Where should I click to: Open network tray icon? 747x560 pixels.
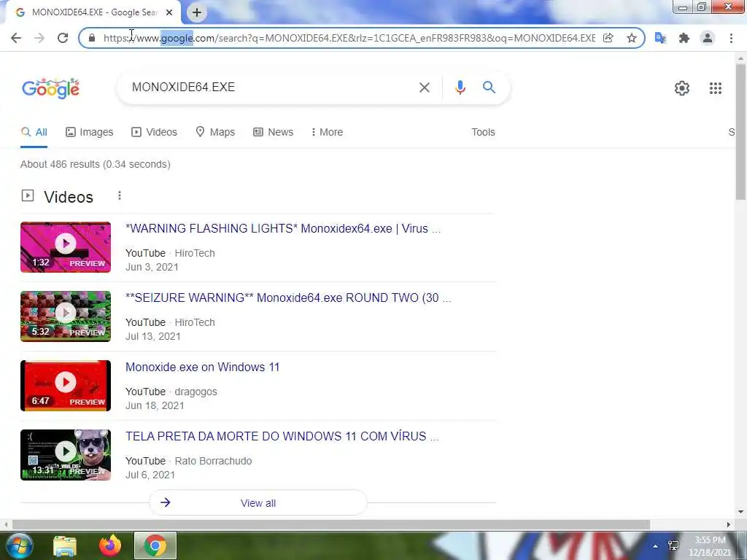pyautogui.click(x=673, y=545)
